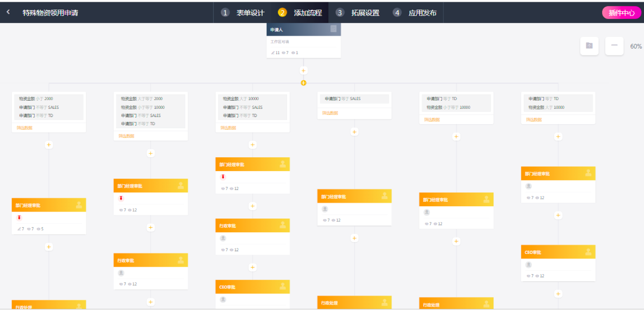Click the user icon on rightmost CEO审批 node
Viewport: 644px width, 311px height.
[588, 252]
